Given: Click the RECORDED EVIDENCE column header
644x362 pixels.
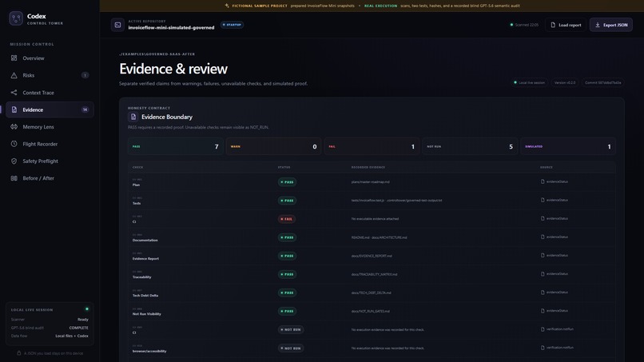Looking at the screenshot, I should point(368,167).
